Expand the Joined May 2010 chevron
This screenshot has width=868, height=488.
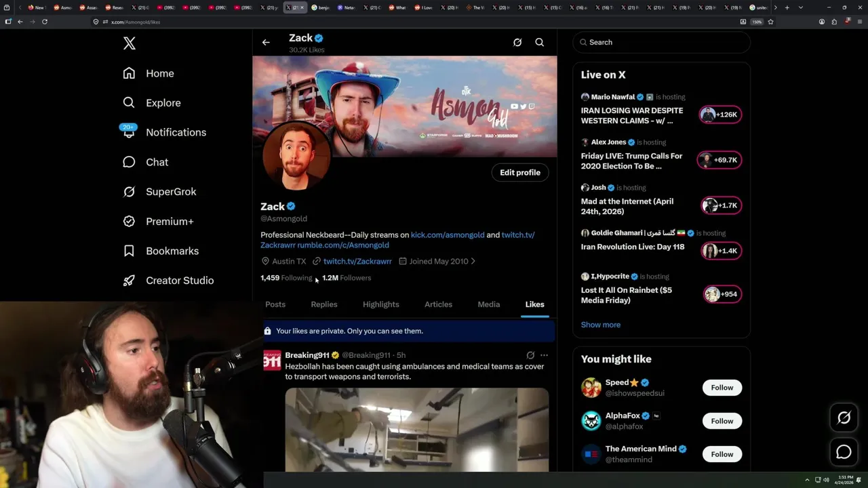coord(473,261)
